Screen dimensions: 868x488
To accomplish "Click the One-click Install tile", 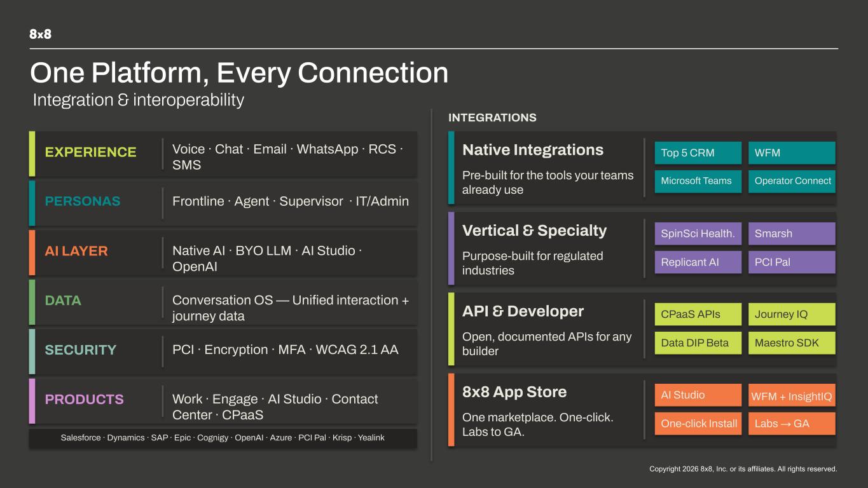I will click(x=698, y=423).
